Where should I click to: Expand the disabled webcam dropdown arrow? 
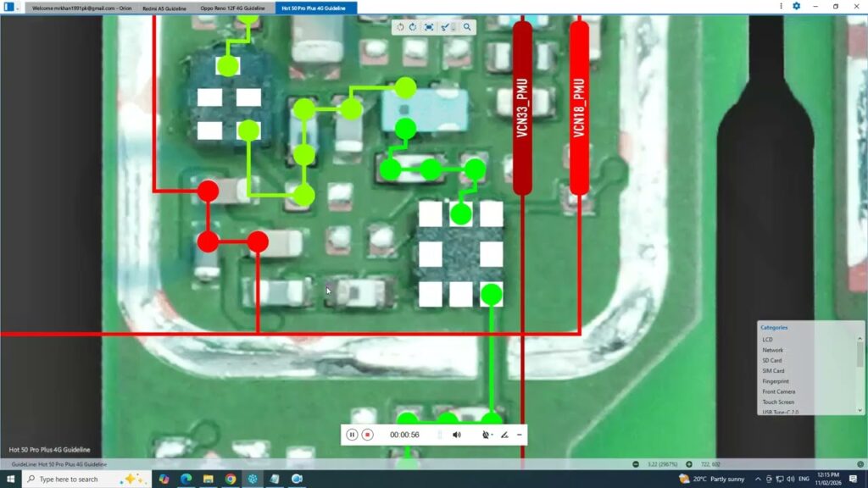492,435
